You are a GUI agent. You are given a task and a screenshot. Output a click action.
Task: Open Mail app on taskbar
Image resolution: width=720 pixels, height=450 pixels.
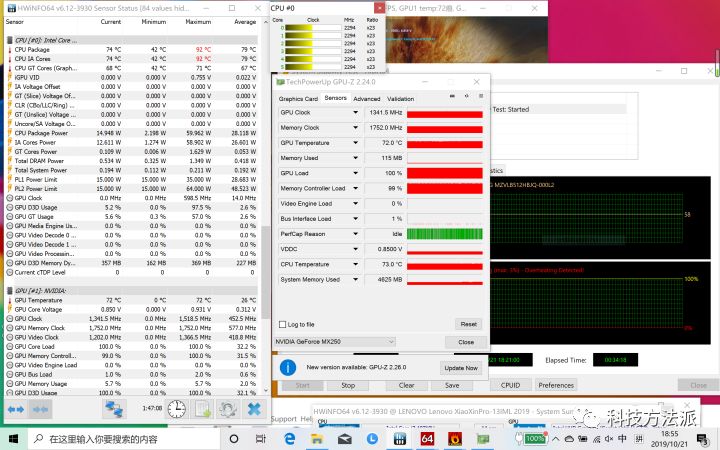pos(344,439)
